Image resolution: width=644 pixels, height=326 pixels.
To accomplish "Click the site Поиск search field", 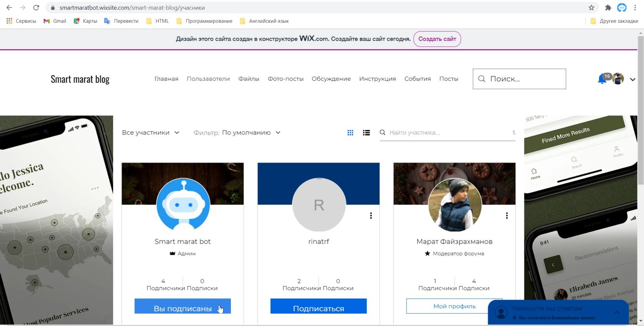I will (x=519, y=79).
